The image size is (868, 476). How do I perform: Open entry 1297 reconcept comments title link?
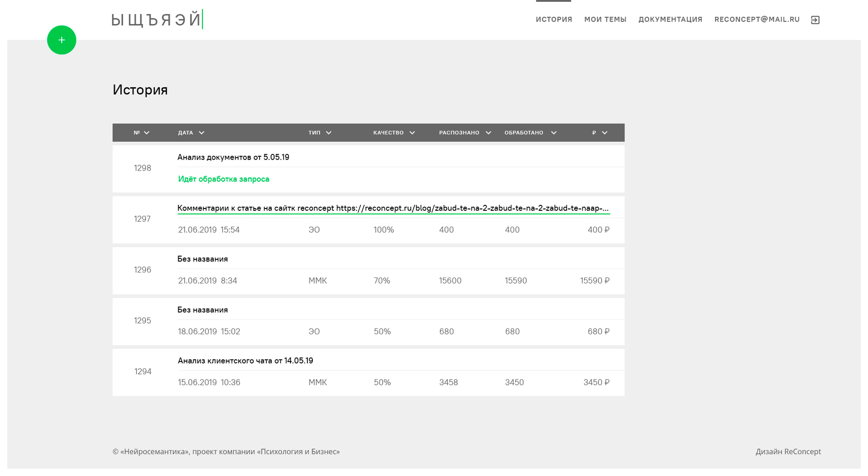pos(393,208)
